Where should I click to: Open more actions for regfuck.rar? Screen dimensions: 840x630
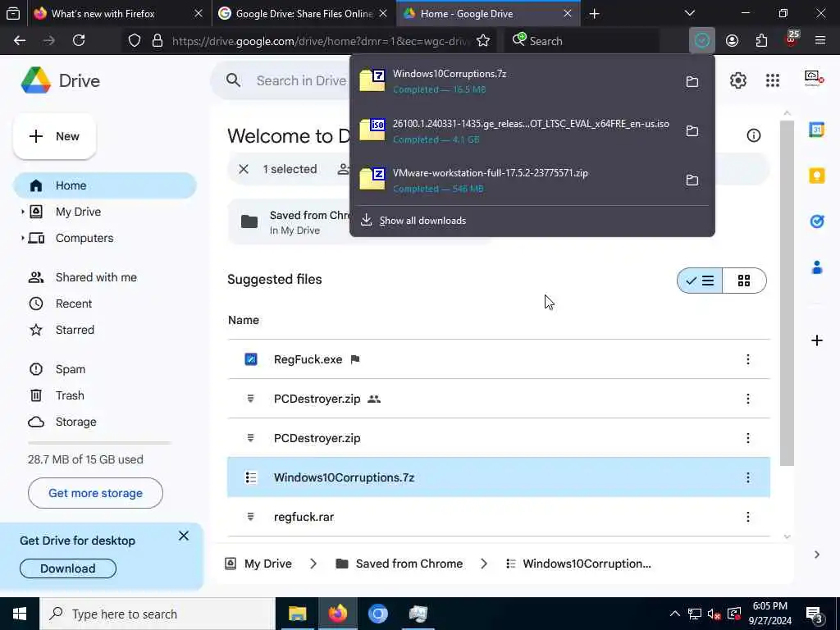coord(748,517)
